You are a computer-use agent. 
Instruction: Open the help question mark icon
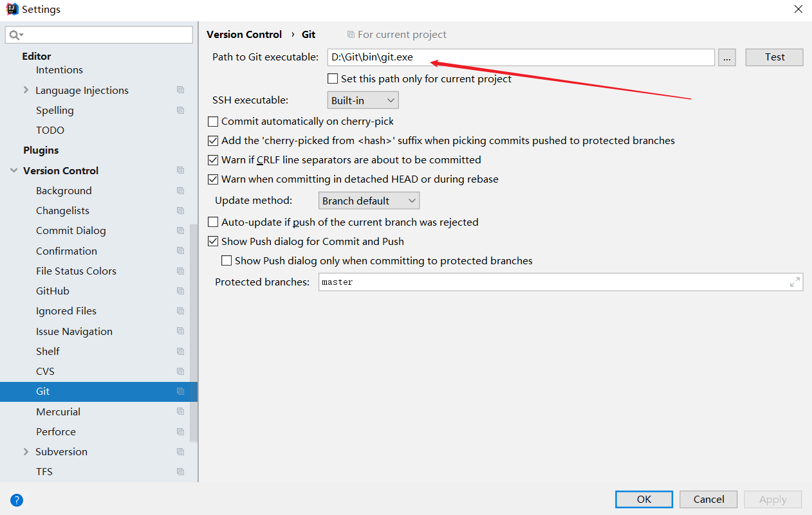[x=17, y=500]
